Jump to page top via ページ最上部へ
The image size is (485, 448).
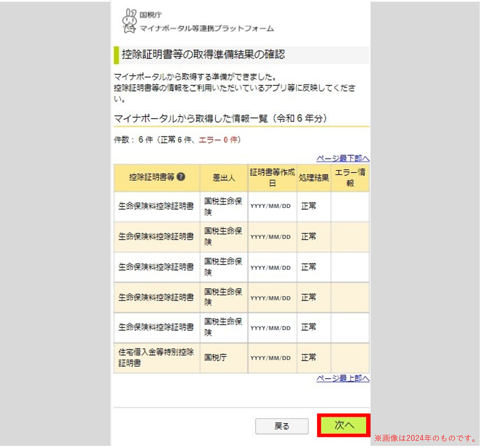(343, 378)
